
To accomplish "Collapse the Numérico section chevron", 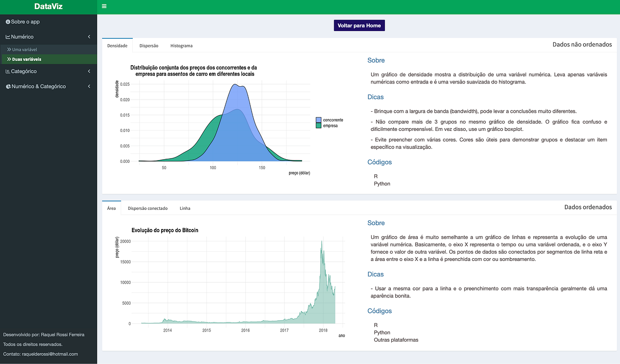I will tap(89, 36).
